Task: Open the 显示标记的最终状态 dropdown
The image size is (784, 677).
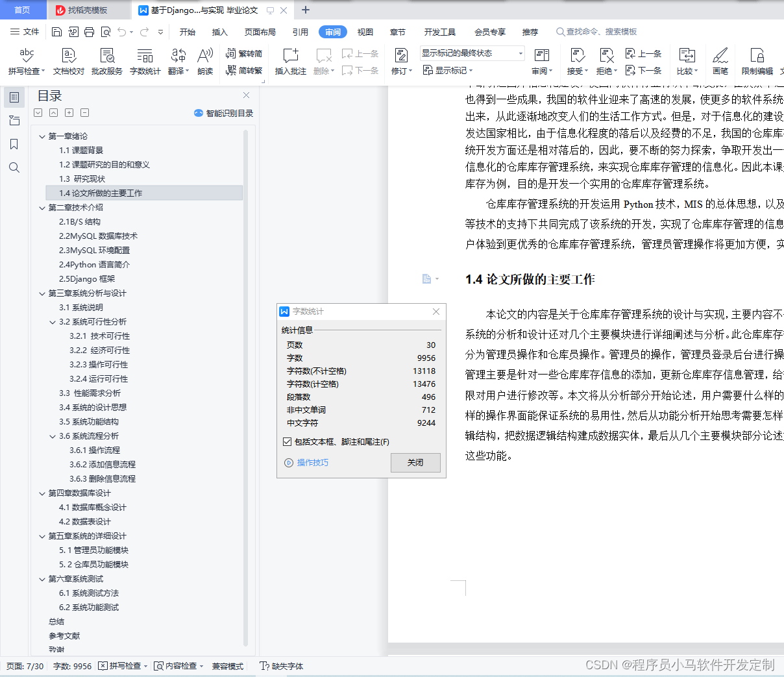Action: (519, 53)
